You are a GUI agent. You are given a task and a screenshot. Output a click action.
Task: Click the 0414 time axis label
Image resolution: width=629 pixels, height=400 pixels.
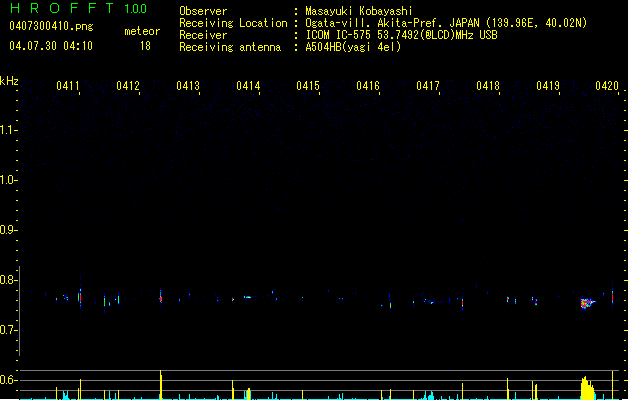tap(248, 85)
